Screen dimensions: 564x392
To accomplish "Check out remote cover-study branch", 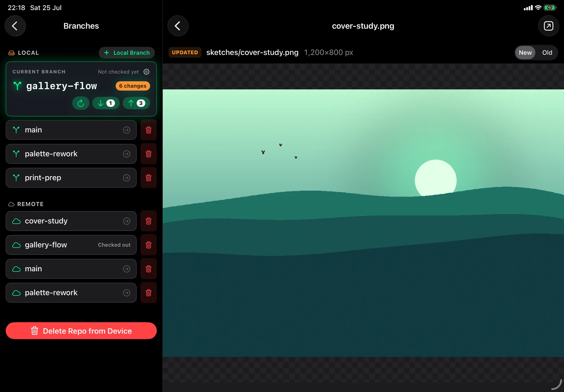I will 71,221.
